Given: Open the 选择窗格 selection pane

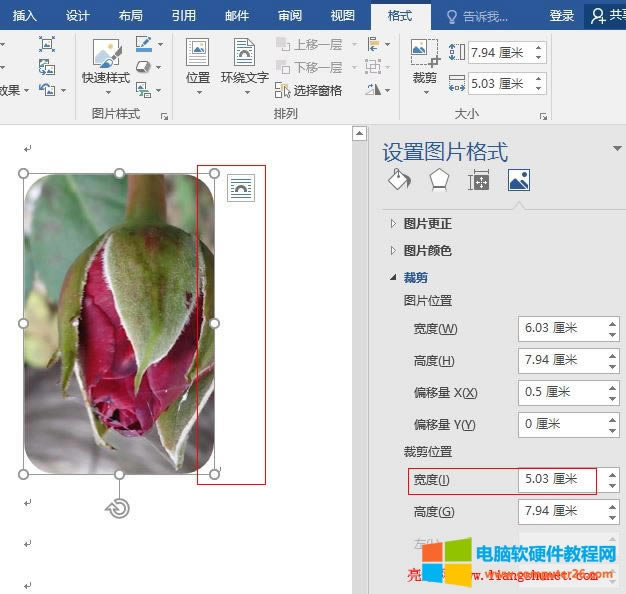Looking at the screenshot, I should coord(308,90).
